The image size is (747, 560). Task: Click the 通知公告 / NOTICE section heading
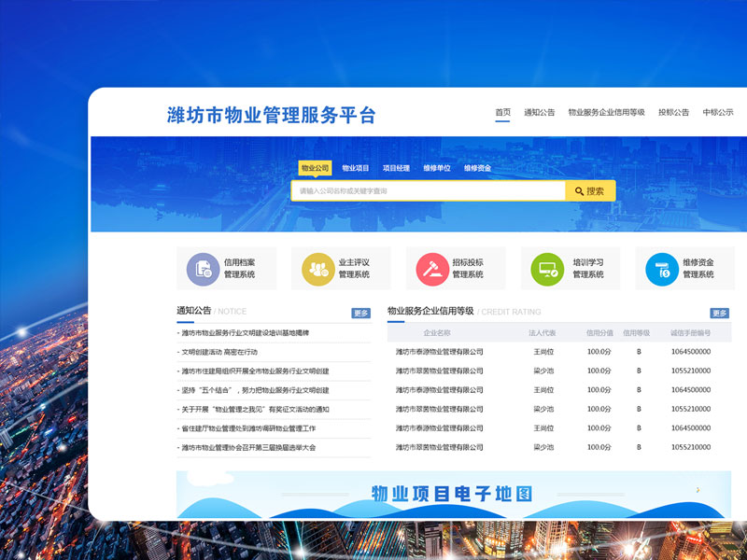[x=212, y=311]
